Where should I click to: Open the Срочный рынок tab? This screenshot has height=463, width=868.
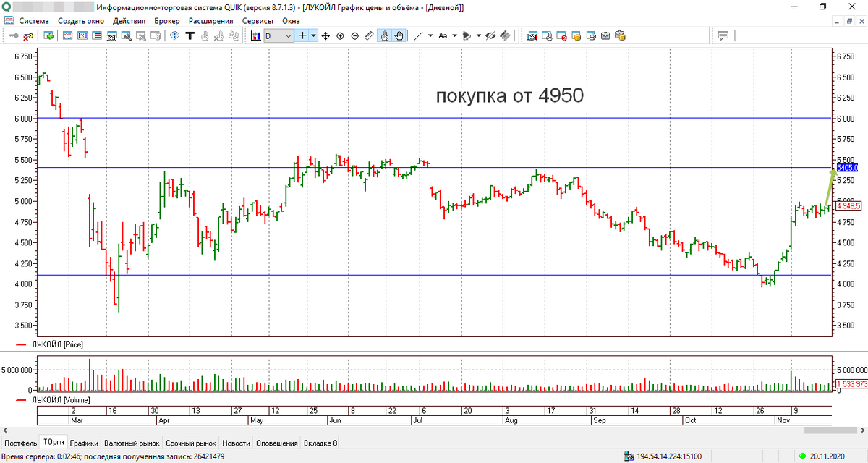(191, 443)
